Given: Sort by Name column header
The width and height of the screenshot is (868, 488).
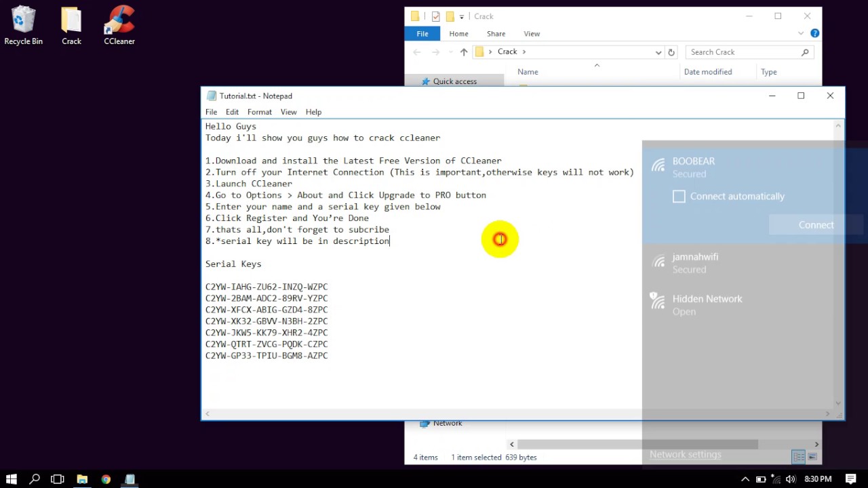Looking at the screenshot, I should point(528,72).
